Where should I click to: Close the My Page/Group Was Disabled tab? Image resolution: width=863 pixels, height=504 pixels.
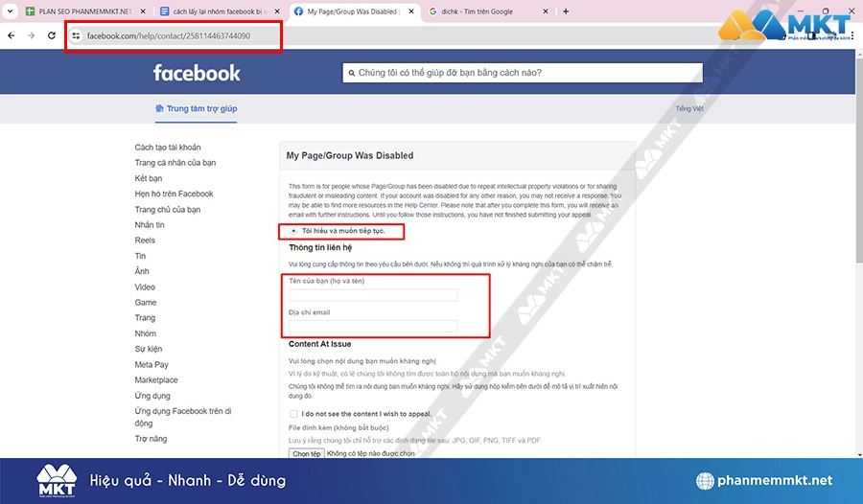pyautogui.click(x=411, y=11)
